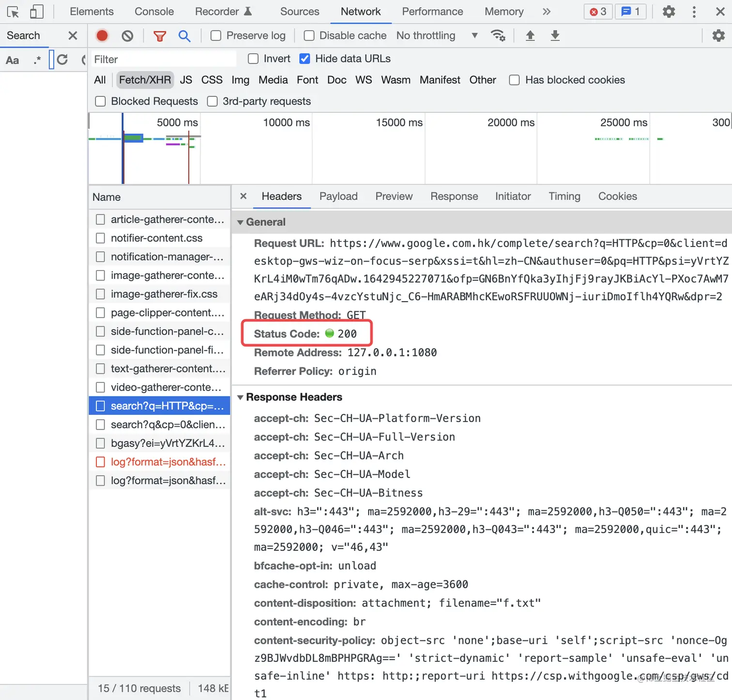Open the Console panel tab
This screenshot has height=700, width=732.
coord(154,12)
